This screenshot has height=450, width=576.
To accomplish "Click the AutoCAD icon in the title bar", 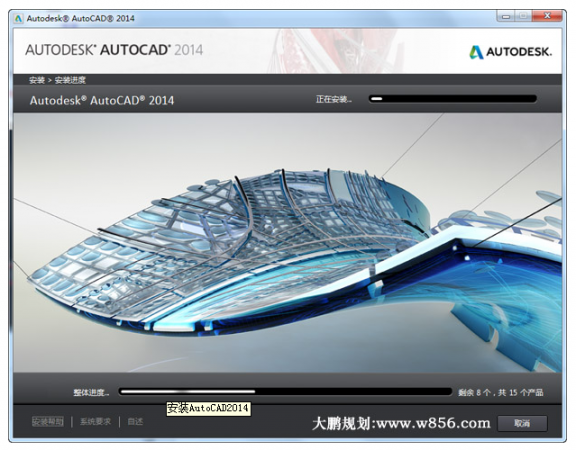I will tap(18, 18).
